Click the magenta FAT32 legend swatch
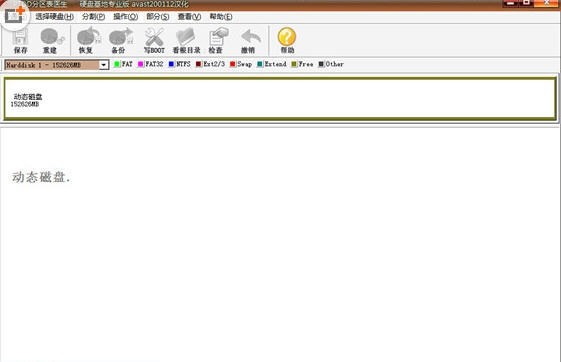The height and width of the screenshot is (362, 561). pyautogui.click(x=141, y=64)
